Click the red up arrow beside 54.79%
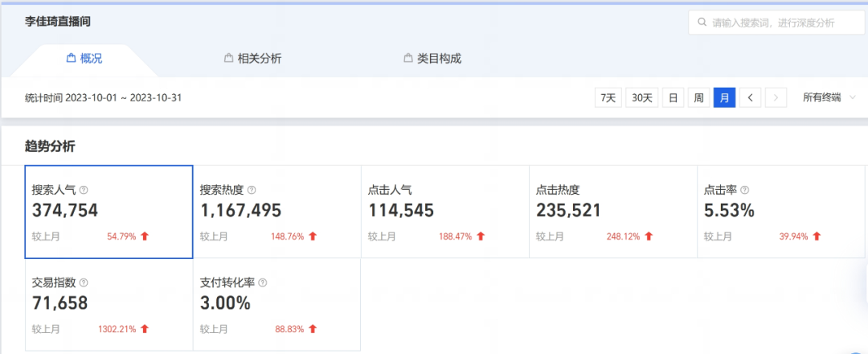Image resolution: width=868 pixels, height=354 pixels. pos(145,236)
